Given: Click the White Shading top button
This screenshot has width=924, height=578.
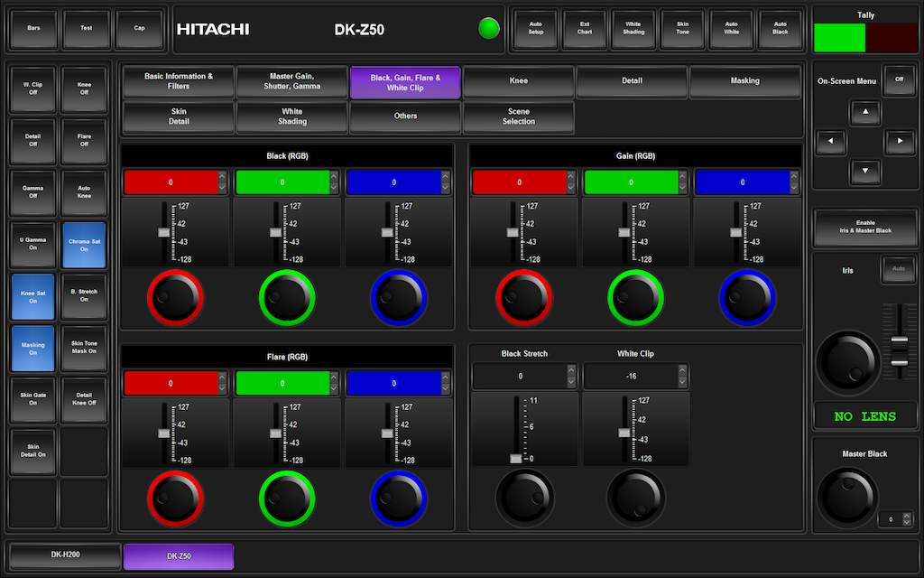Looking at the screenshot, I should pos(633,28).
